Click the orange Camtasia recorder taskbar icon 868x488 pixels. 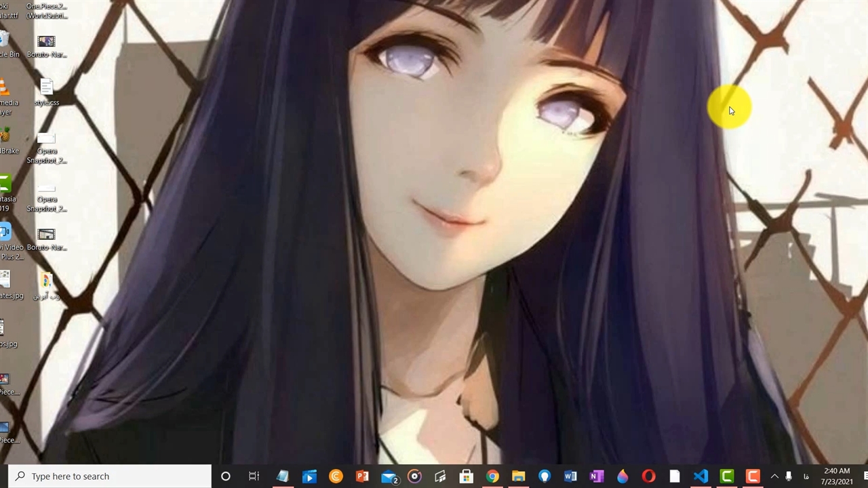tap(753, 476)
